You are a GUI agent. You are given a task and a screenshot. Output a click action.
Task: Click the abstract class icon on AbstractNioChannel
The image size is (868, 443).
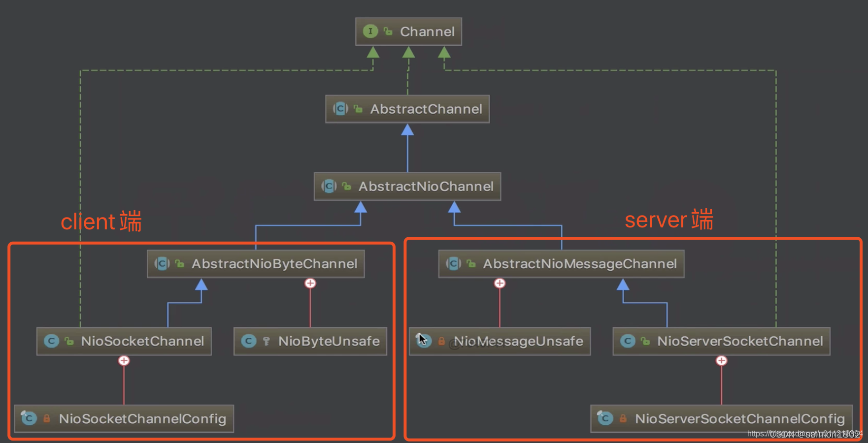329,186
